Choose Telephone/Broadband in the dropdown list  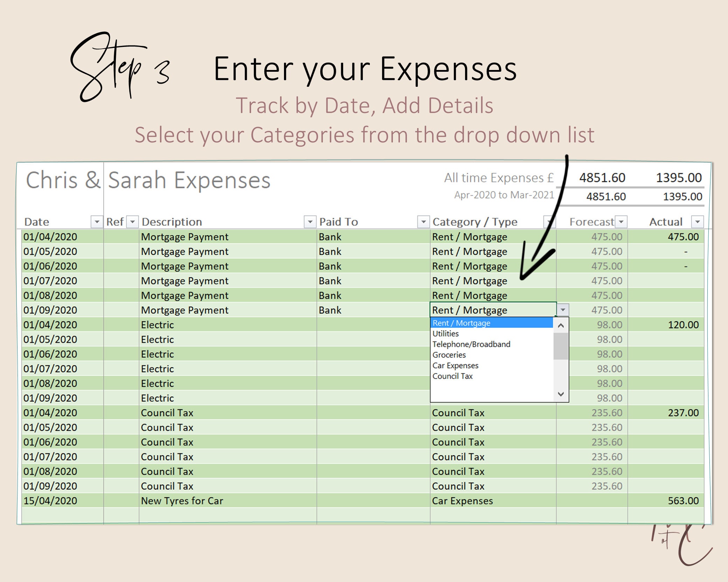(x=471, y=344)
